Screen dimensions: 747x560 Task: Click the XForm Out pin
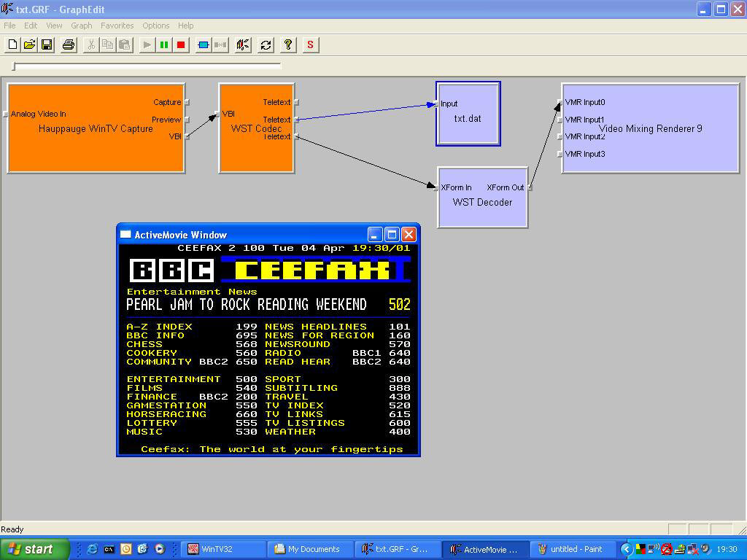530,187
